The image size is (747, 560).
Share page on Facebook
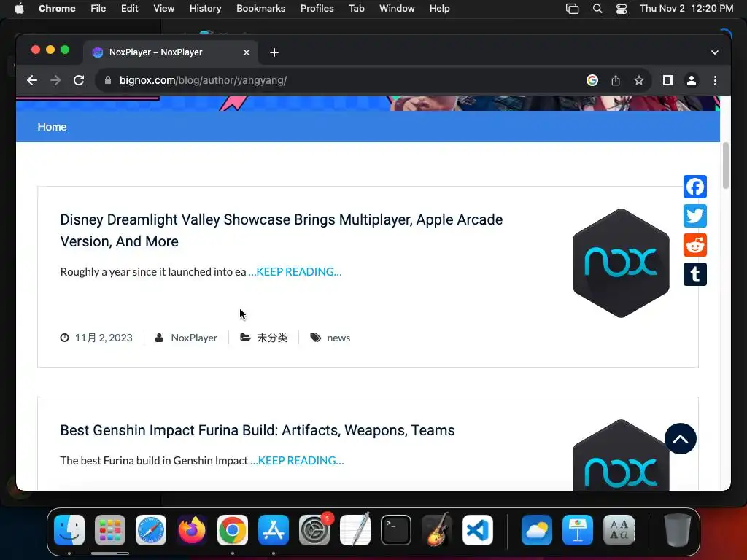694,187
